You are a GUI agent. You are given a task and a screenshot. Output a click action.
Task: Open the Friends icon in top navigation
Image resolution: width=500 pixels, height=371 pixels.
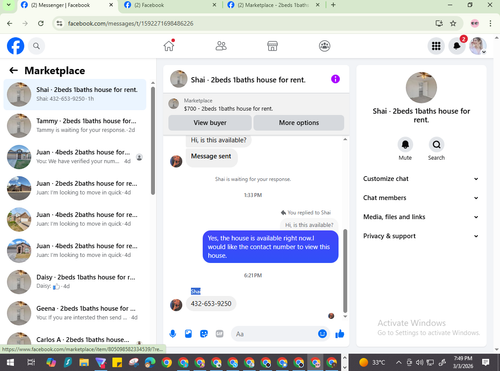[221, 46]
